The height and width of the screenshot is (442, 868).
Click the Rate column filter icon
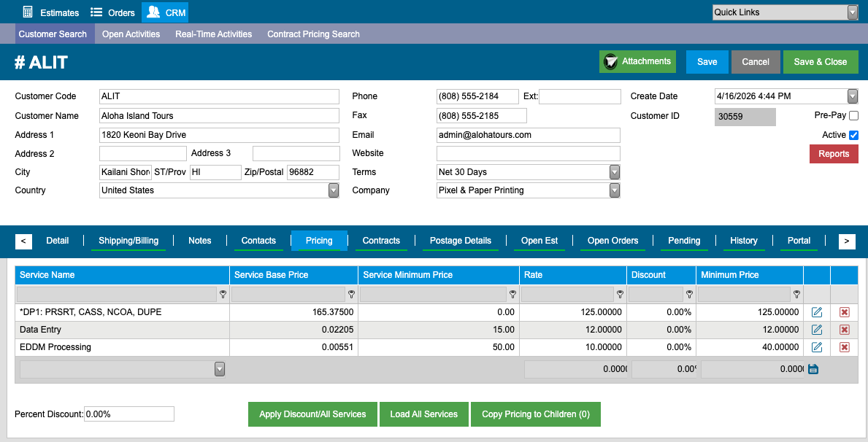[x=620, y=294]
